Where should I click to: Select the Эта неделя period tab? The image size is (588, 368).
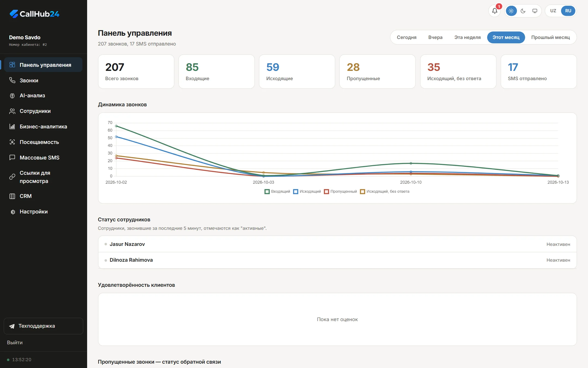click(467, 37)
